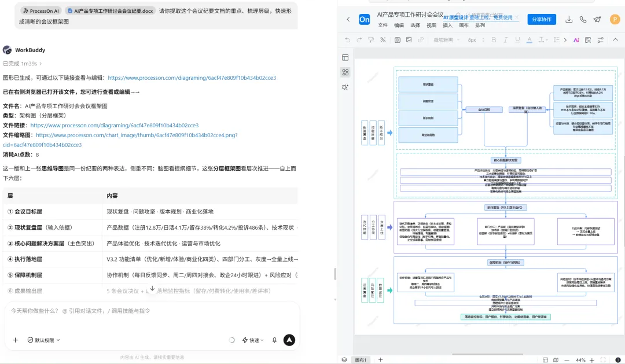Viewport: 625px width, 364px height.
Task: Zoom in with the plus button
Action: point(592,360)
